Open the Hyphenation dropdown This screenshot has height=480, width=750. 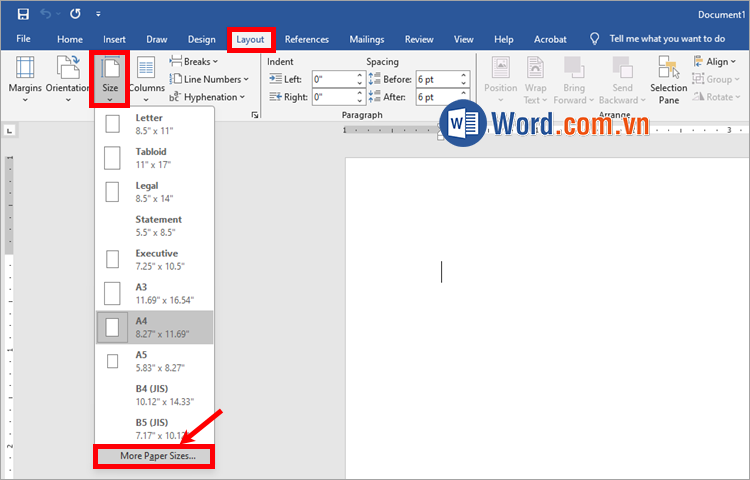click(204, 97)
